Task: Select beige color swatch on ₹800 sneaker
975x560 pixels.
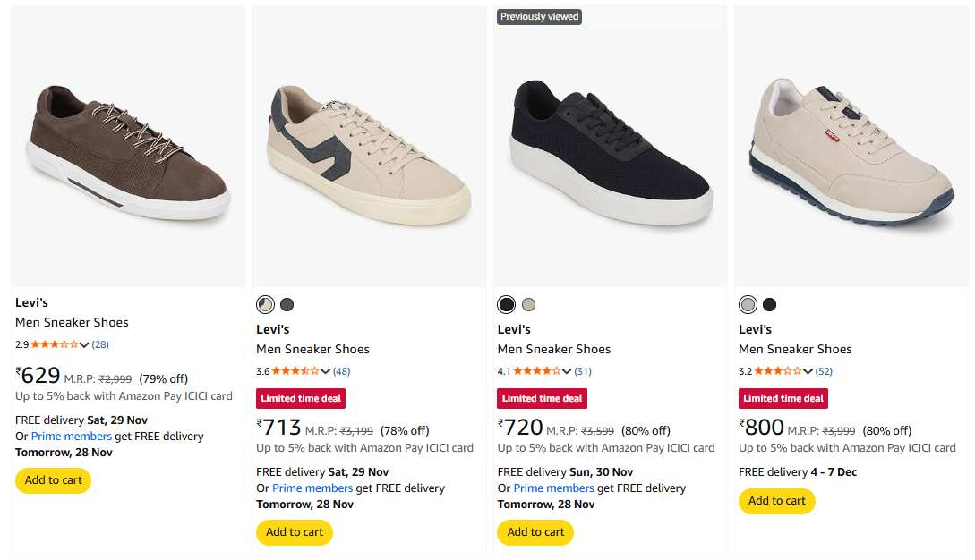Action: pos(748,304)
